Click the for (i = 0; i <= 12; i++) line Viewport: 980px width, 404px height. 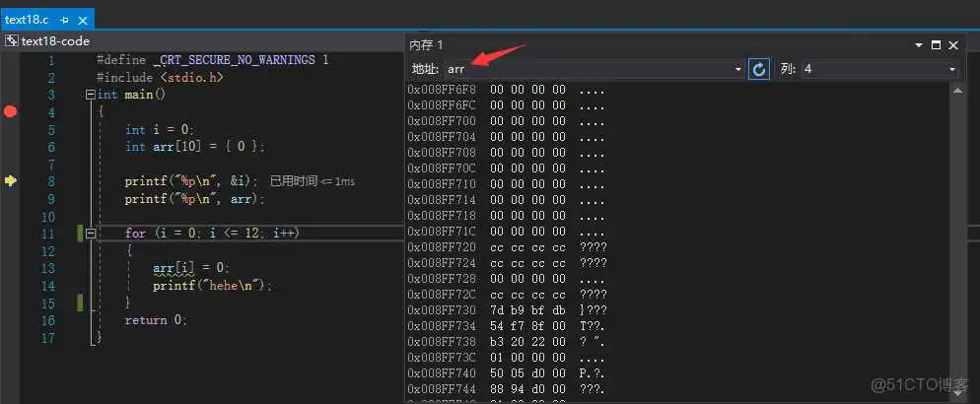[x=213, y=233]
